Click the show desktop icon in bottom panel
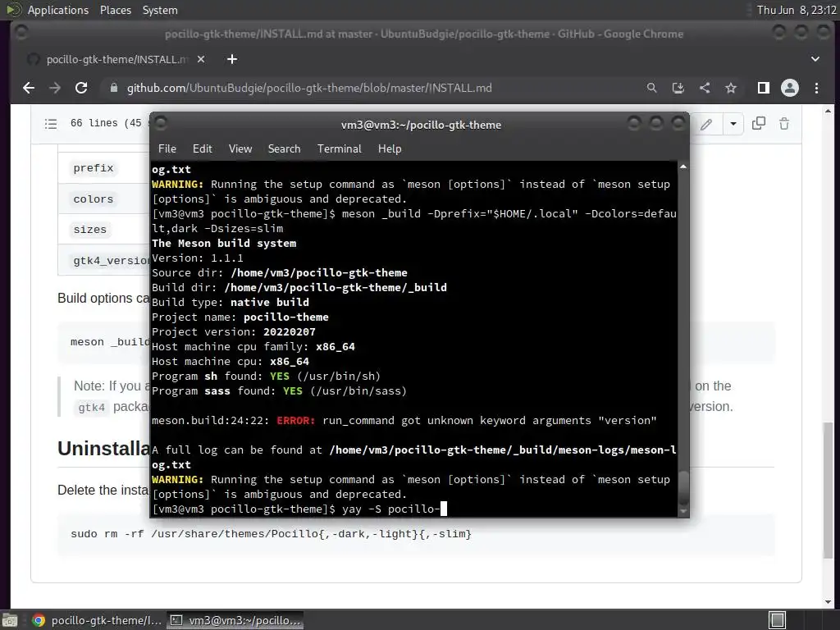The height and width of the screenshot is (630, 840). point(10,620)
